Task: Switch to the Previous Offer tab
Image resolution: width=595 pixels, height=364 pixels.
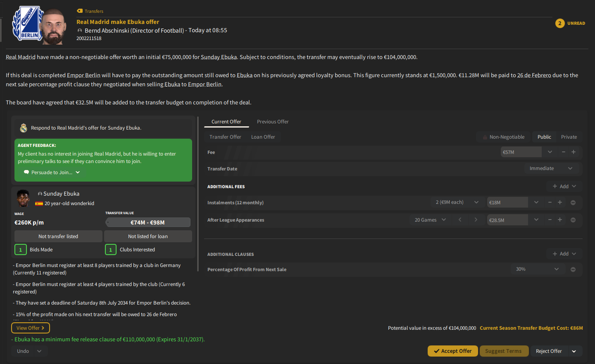Action: (x=273, y=122)
